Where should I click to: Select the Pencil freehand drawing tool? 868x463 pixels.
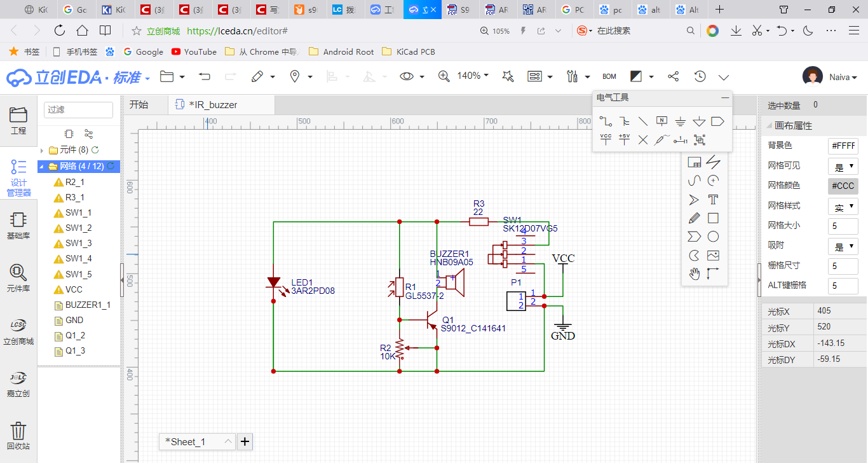tap(695, 218)
